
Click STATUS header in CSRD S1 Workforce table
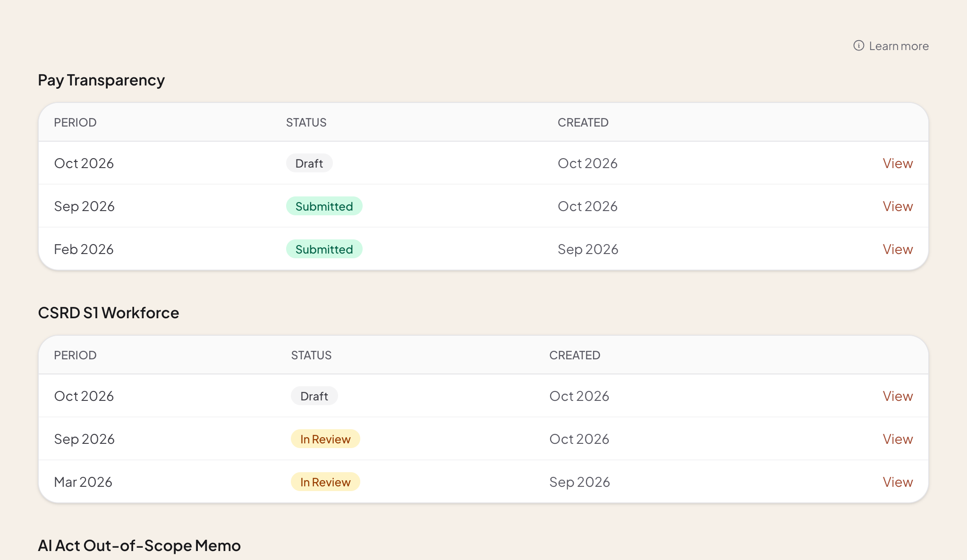click(x=311, y=356)
